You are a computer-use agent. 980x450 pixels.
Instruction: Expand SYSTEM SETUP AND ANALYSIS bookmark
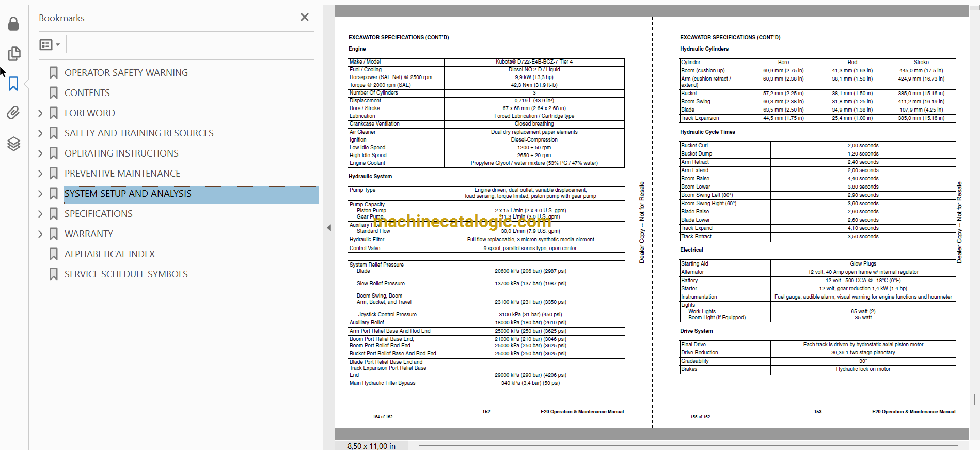(x=40, y=194)
